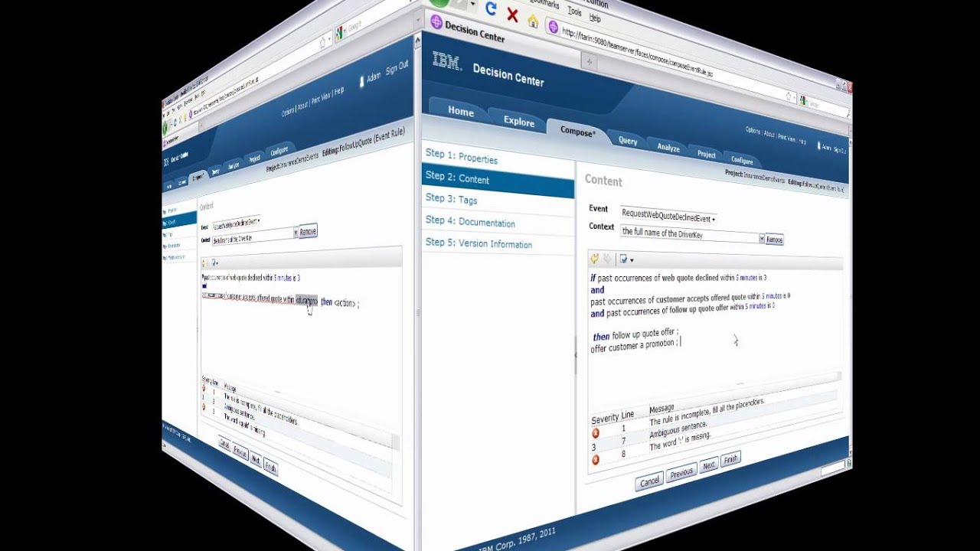Click the error icon on line 8 message row

click(595, 460)
